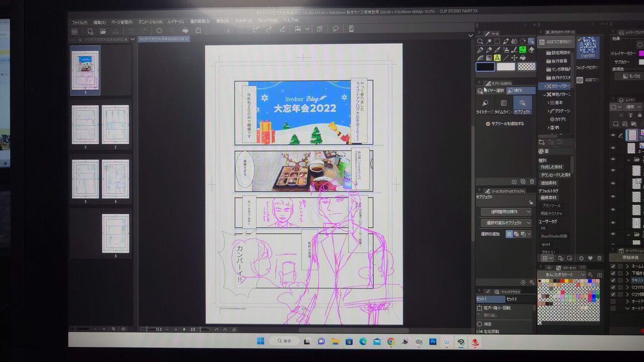The width and height of the screenshot is (644, 362).
Task: Open Photoshop from the taskbar
Action: click(x=432, y=342)
